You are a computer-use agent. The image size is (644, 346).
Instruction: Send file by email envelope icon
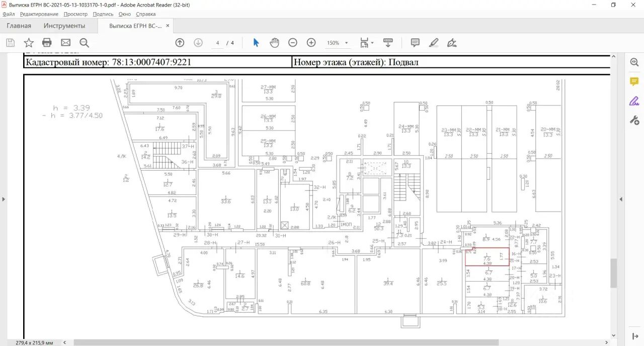tap(65, 43)
